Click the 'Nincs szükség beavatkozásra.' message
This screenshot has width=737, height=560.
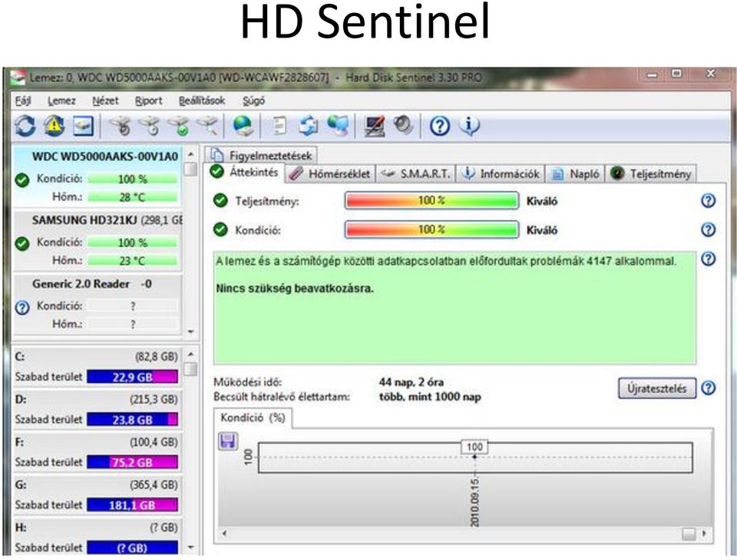tap(295, 288)
